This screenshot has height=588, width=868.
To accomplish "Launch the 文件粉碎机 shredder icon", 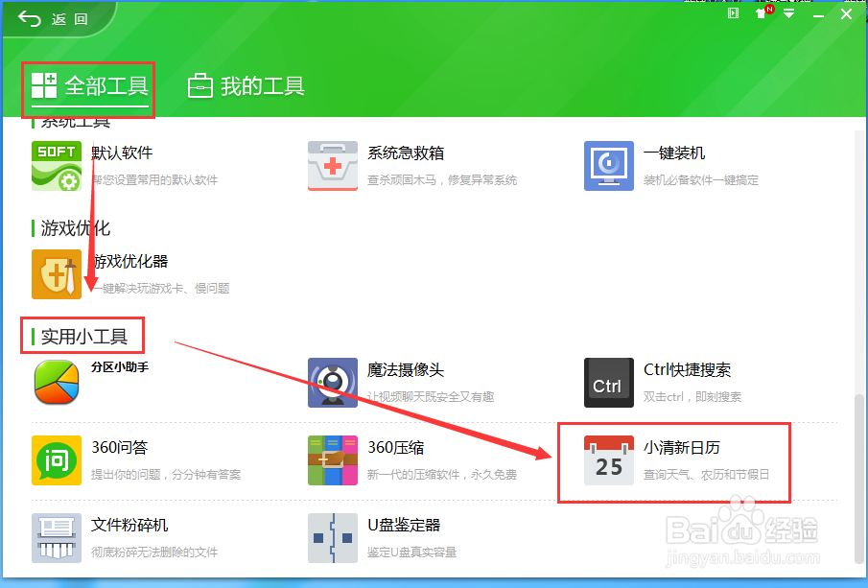I will [57, 537].
